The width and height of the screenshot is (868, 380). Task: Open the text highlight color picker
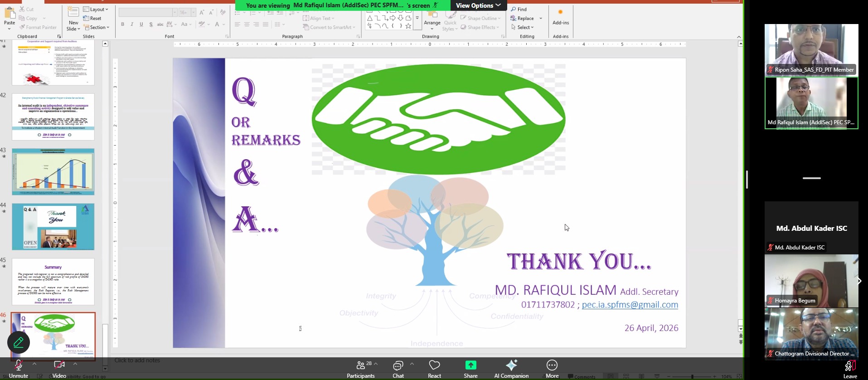tap(204, 24)
